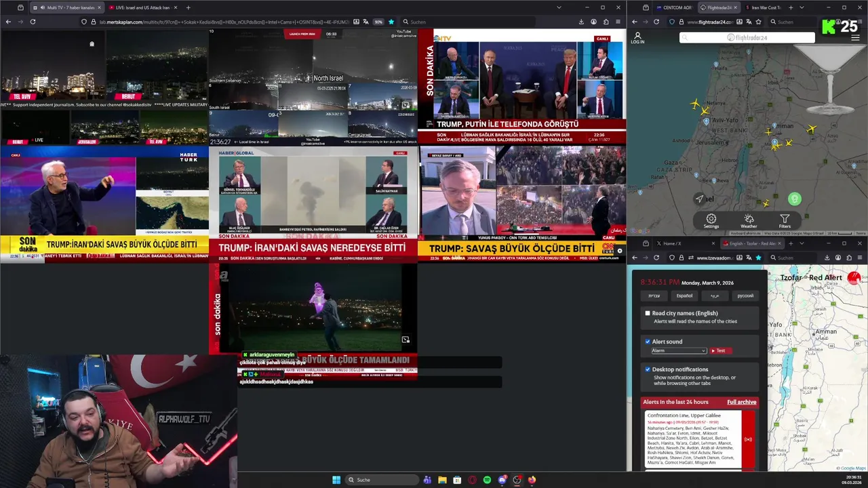Click North Israel multi-cam stream tile
The width and height of the screenshot is (868, 488).
pos(313,87)
